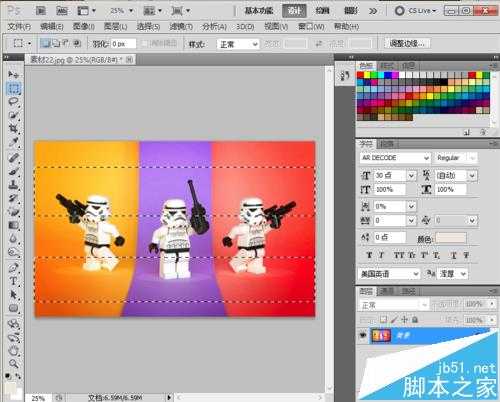Screen dimensions: 500x402
Task: Open the AR DECODE font family dropdown
Action: pyautogui.click(x=395, y=158)
